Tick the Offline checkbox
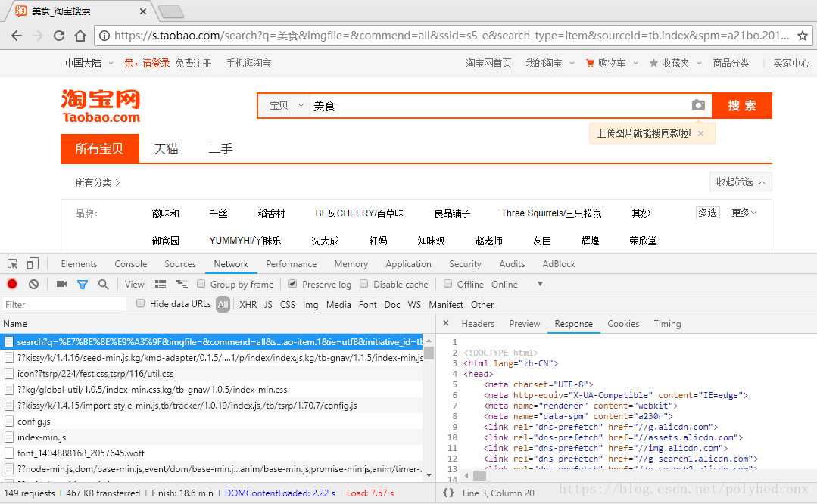 (447, 284)
